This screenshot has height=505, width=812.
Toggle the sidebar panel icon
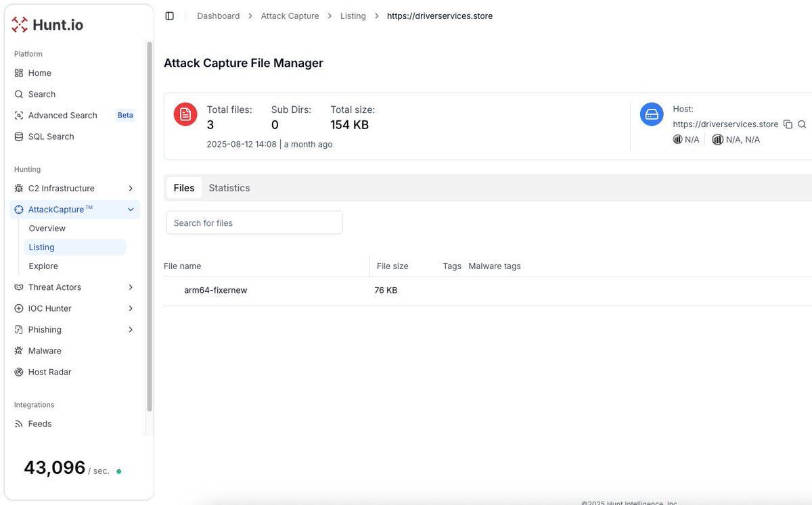click(x=170, y=16)
